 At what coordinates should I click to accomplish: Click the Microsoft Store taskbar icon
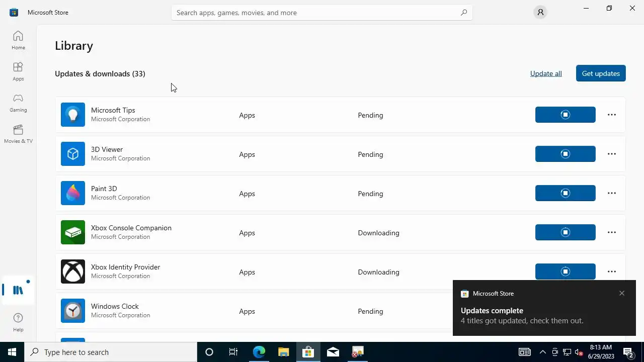308,352
